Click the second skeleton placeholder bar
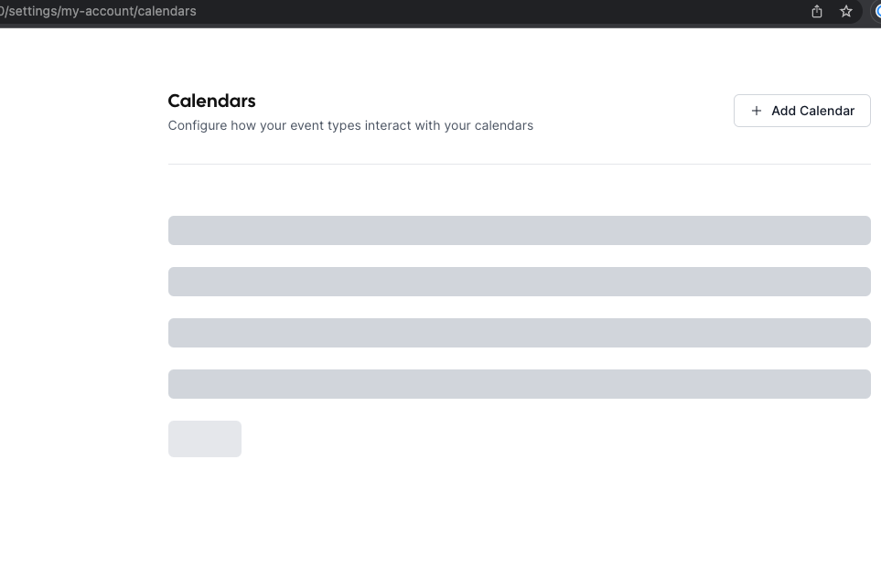Screen dimensions: 881x588 tap(519, 282)
